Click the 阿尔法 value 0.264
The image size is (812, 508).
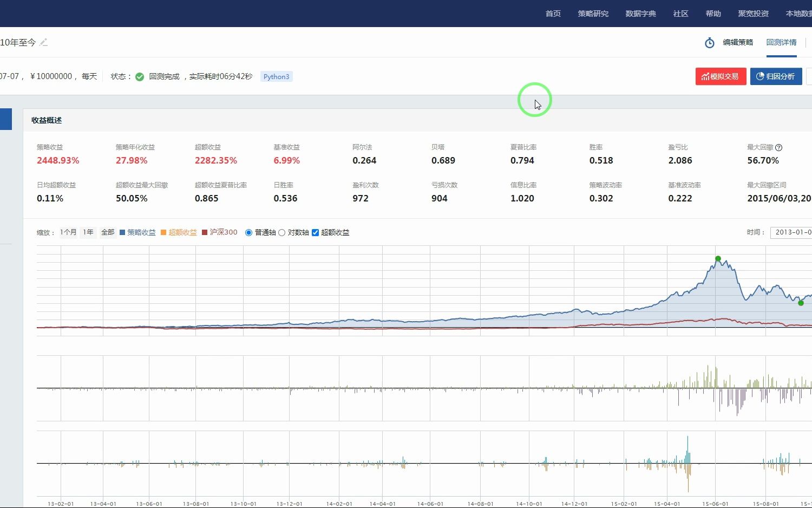[x=364, y=160]
